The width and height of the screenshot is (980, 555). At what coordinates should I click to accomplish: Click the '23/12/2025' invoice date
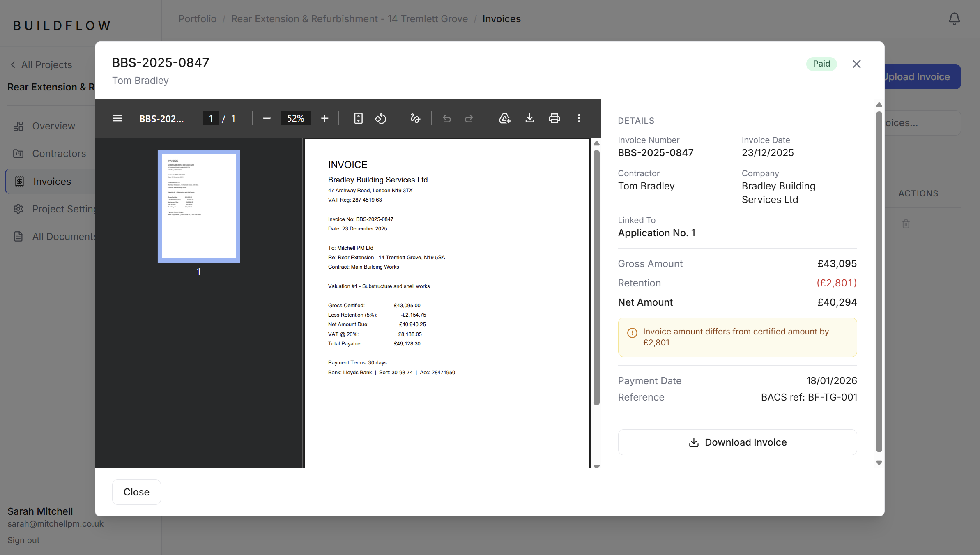point(767,153)
